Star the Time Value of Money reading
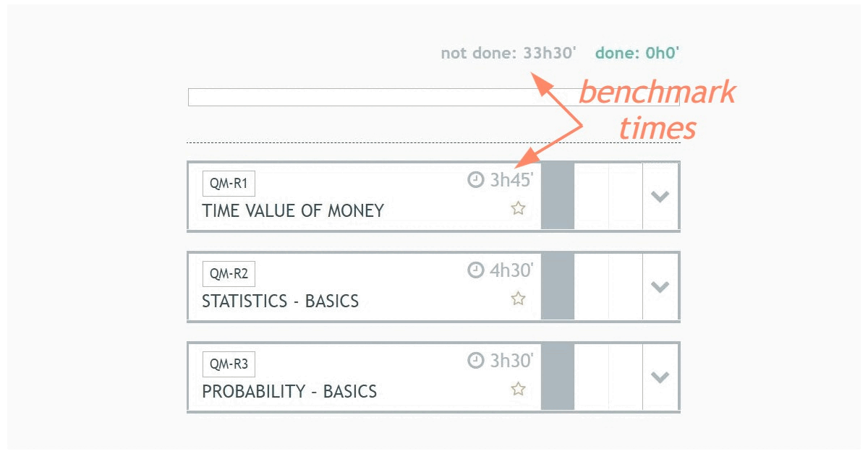868x454 pixels. (x=518, y=209)
